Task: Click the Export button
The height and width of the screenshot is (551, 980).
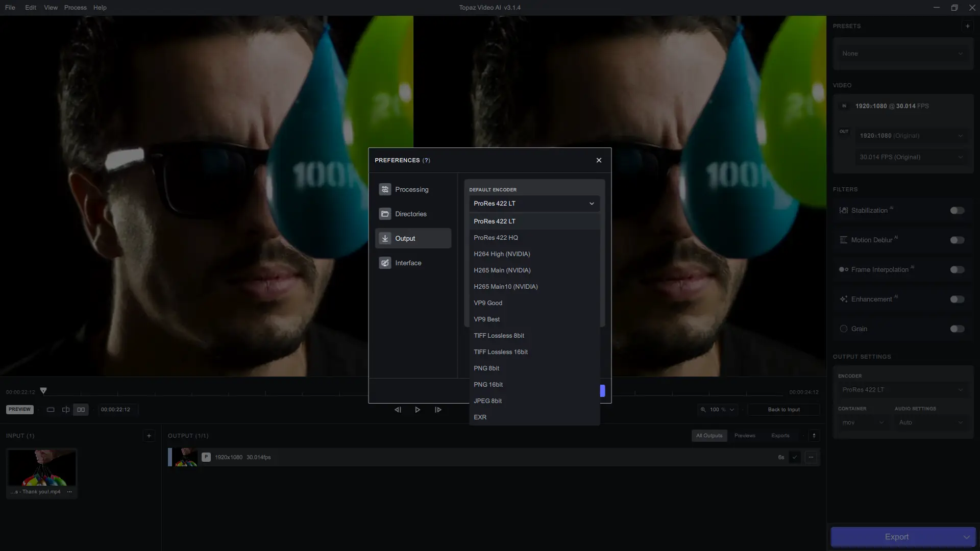Action: pyautogui.click(x=896, y=537)
